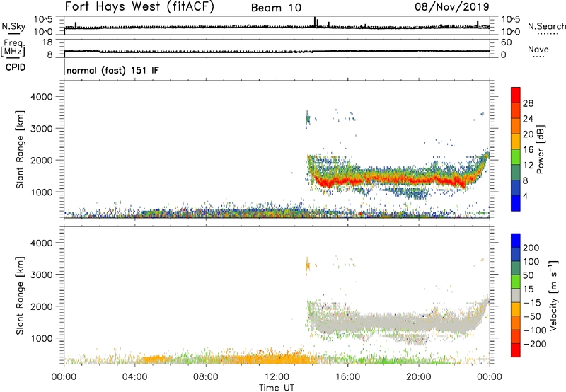Click the "28" tick on Power colorbar
The height and width of the screenshot is (392, 566).
528,103
